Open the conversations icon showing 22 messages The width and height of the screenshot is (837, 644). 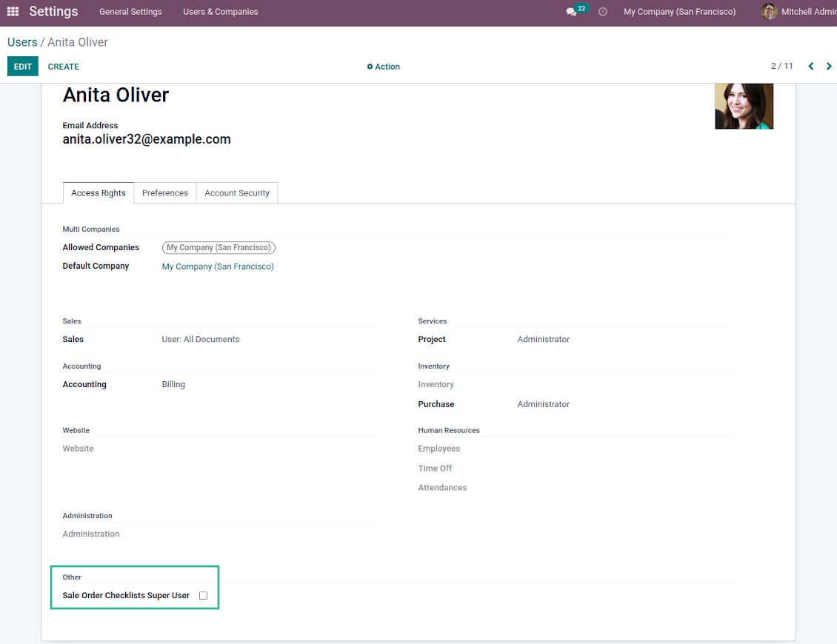(x=576, y=11)
